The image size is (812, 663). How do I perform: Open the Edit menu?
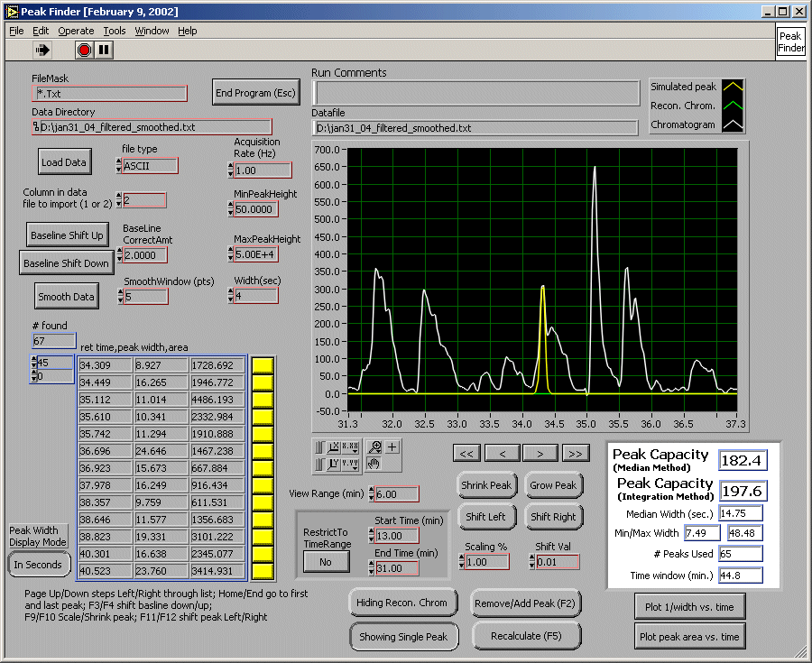click(x=41, y=31)
